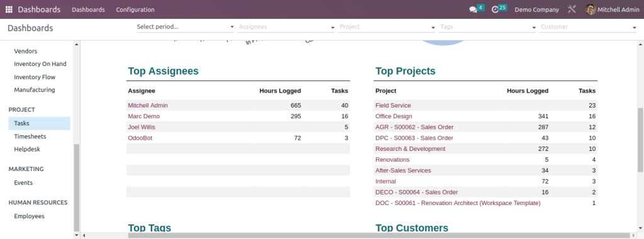Switch company via Demo Company
Image resolution: width=644 pixels, height=239 pixels.
click(537, 9)
